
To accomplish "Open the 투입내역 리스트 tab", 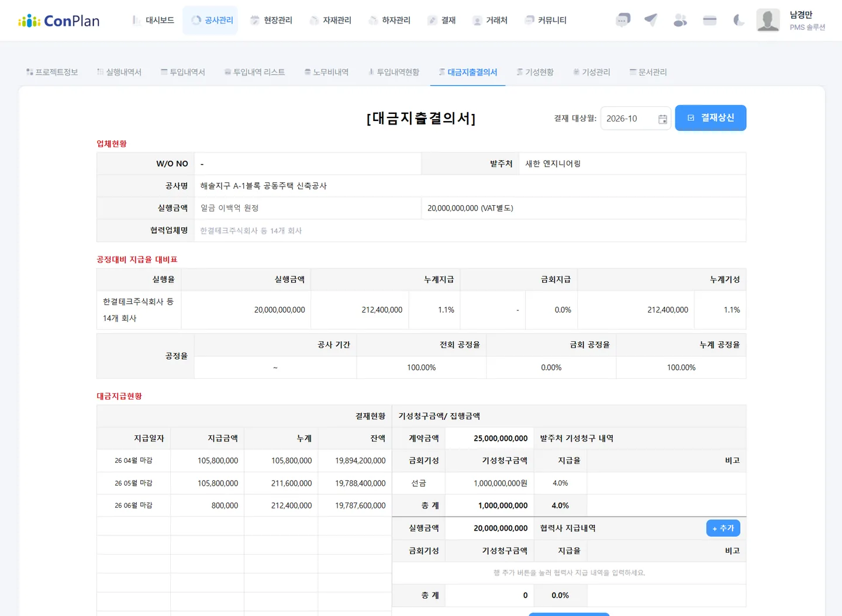I will tap(255, 72).
